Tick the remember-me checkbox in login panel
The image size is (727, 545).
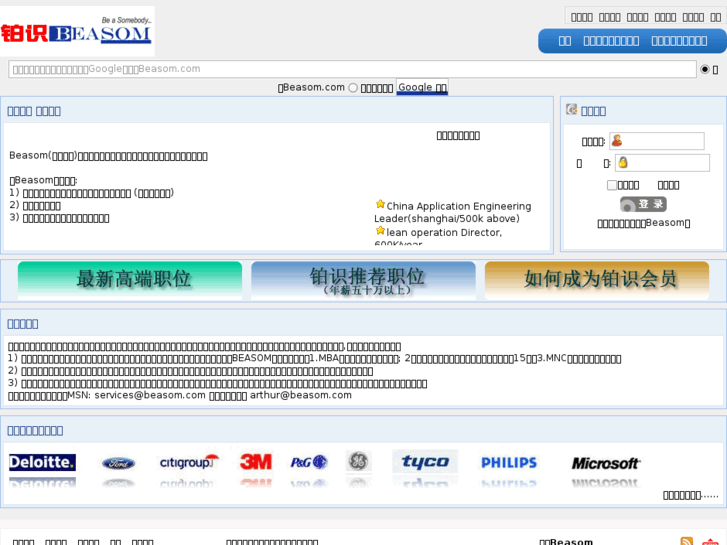(x=612, y=185)
